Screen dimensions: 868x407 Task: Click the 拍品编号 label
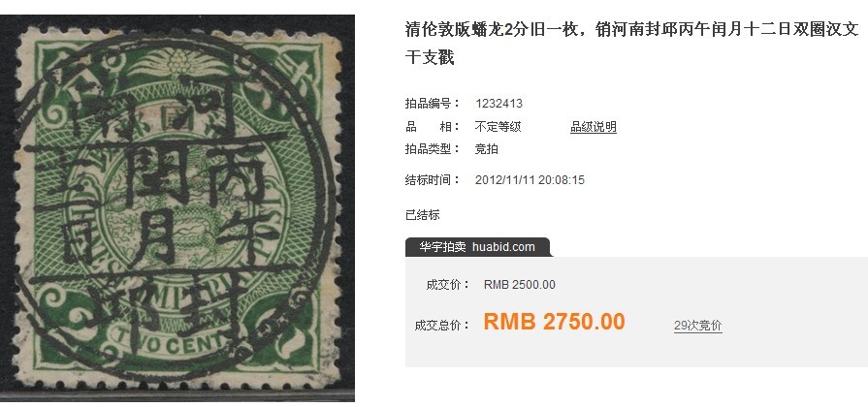(x=433, y=104)
